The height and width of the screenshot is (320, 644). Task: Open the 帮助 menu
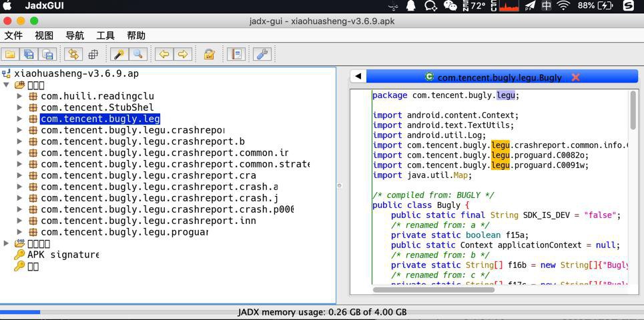pyautogui.click(x=136, y=36)
